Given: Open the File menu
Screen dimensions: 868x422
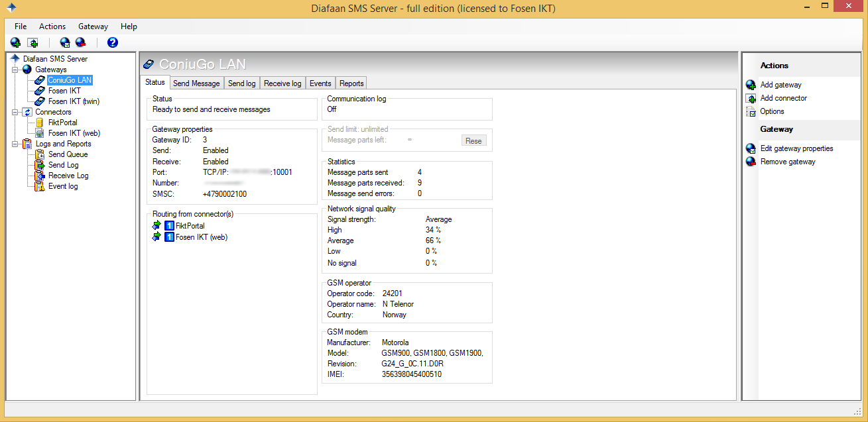Looking at the screenshot, I should [21, 26].
